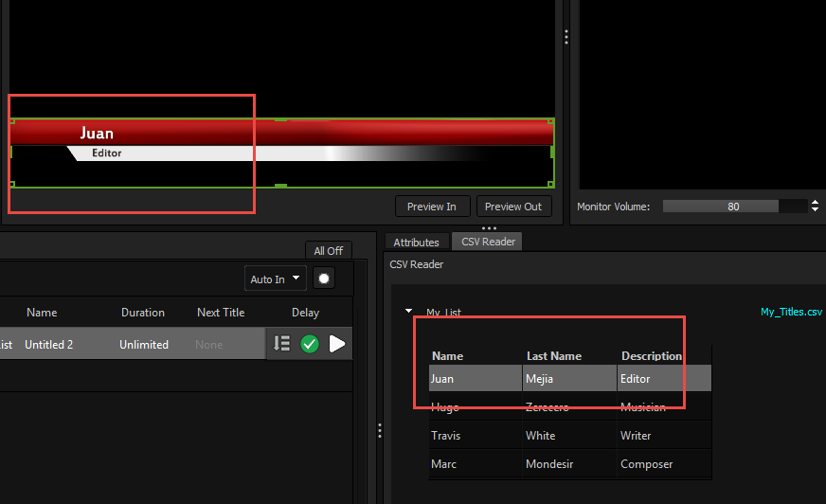
Task: Open the My_Titles.csv file link
Action: (x=791, y=312)
